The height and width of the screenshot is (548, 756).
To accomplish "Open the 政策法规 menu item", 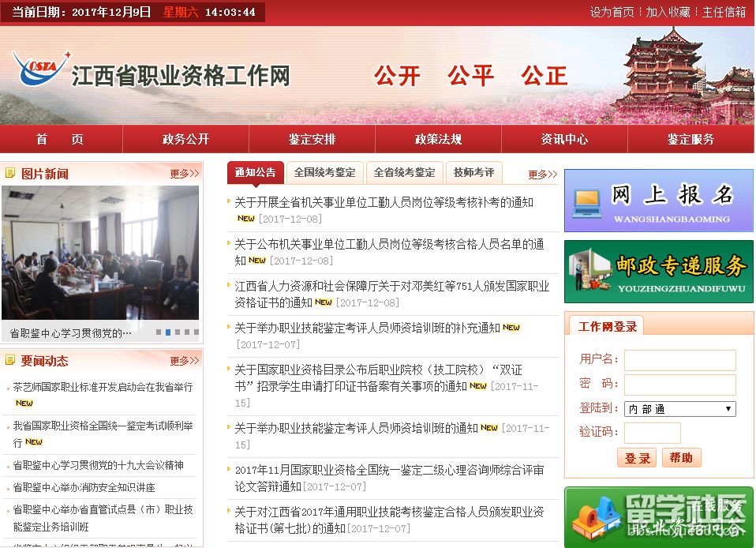I will tap(438, 138).
